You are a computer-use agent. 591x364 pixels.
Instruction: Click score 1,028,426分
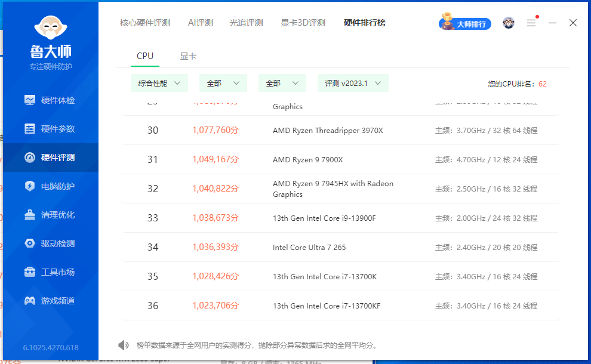(216, 276)
